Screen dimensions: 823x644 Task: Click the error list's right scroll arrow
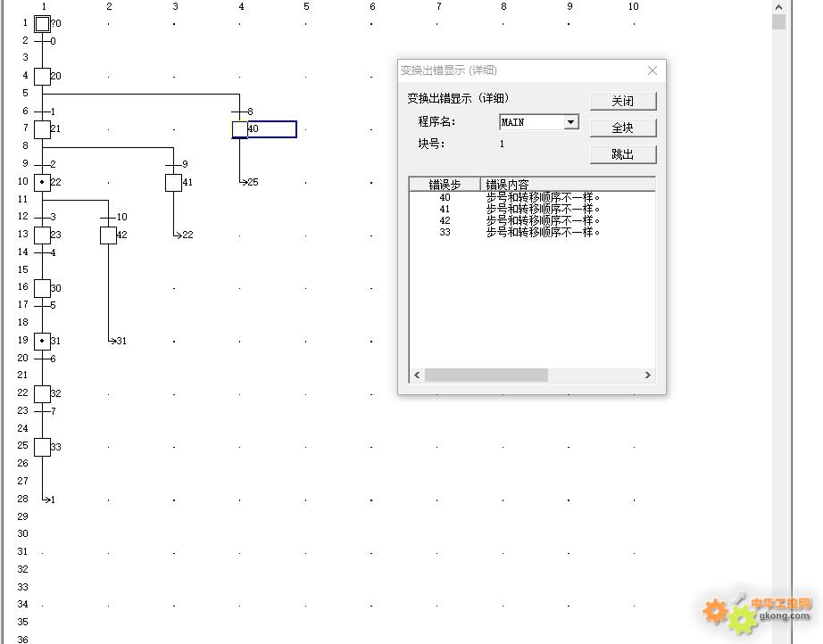point(648,375)
